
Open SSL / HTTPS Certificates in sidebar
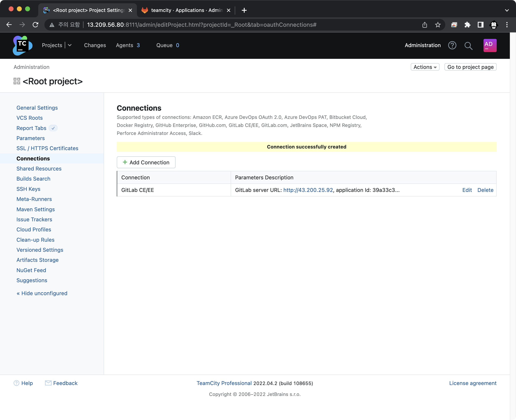pyautogui.click(x=47, y=148)
